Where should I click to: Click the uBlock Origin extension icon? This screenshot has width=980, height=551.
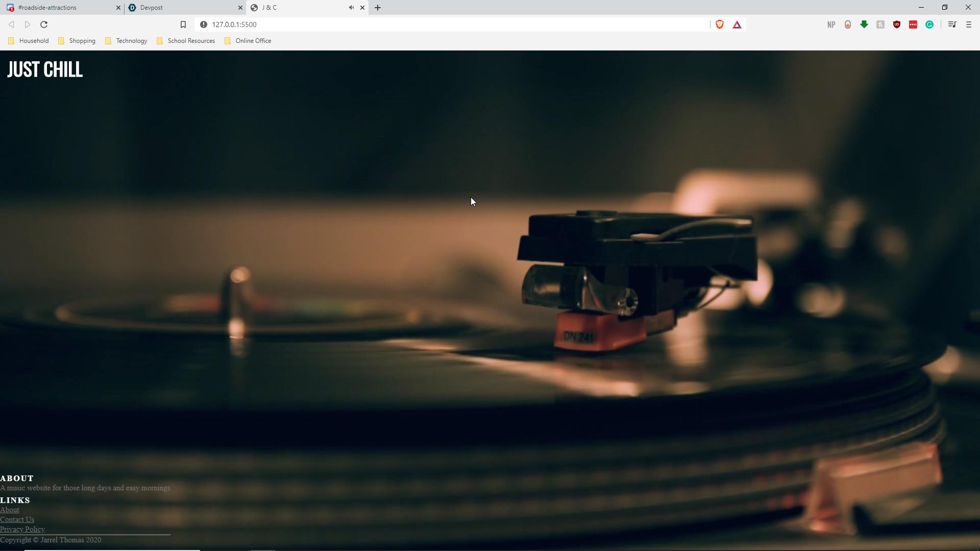897,24
